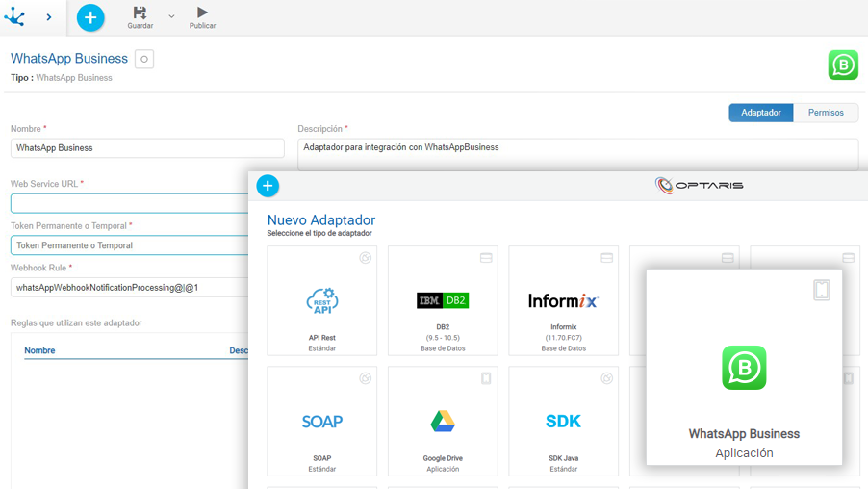
Task: Select the Informix adapter card
Action: 563,300
